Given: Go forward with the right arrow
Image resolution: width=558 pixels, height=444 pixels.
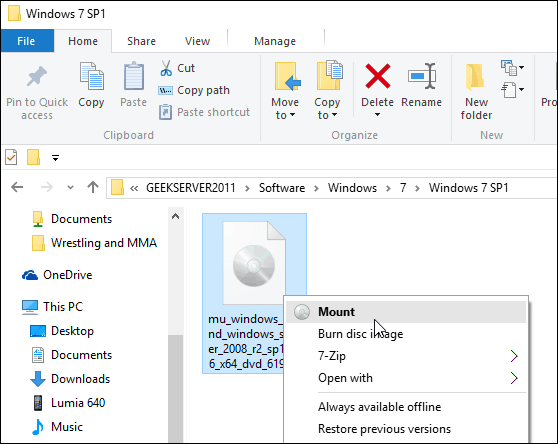Looking at the screenshot, I should click(x=47, y=187).
